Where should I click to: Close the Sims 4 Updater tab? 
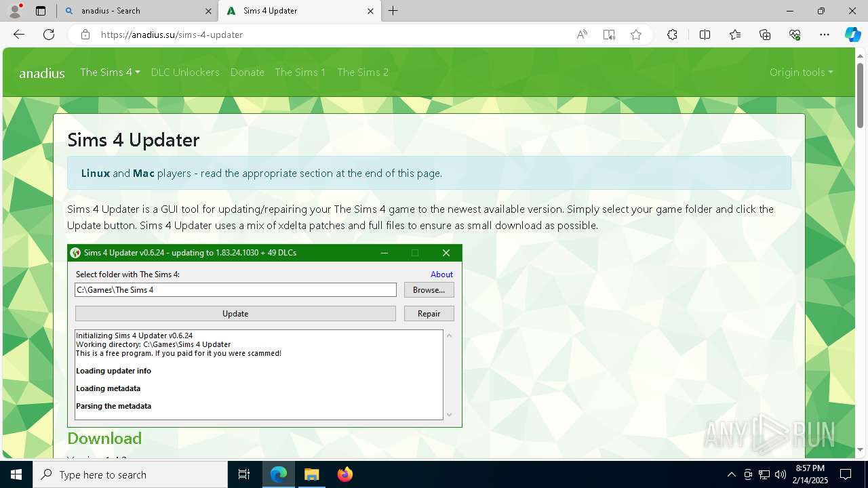[370, 11]
